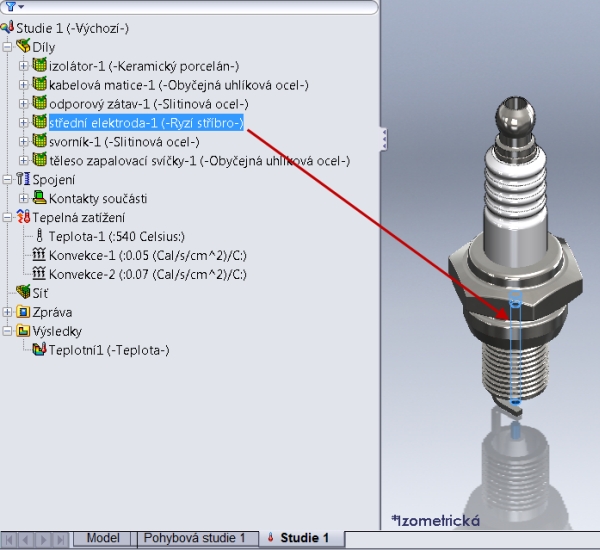
Task: Click the Díly parts folder icon
Action: [x=23, y=47]
